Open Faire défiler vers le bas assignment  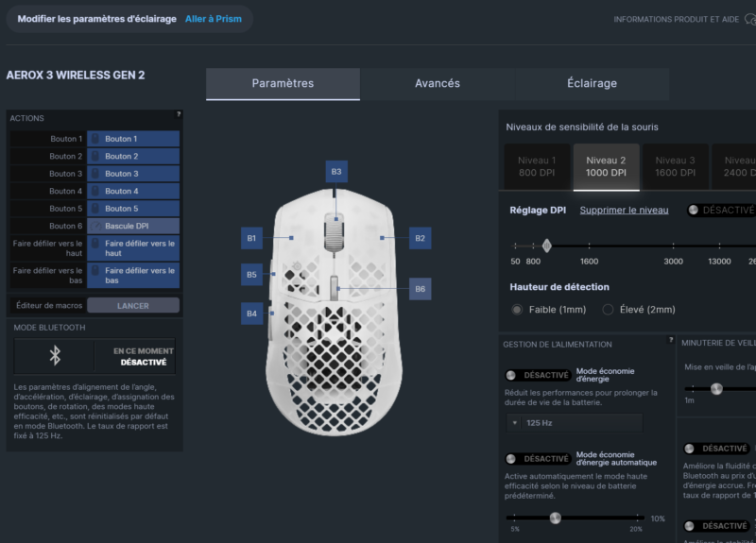(133, 275)
